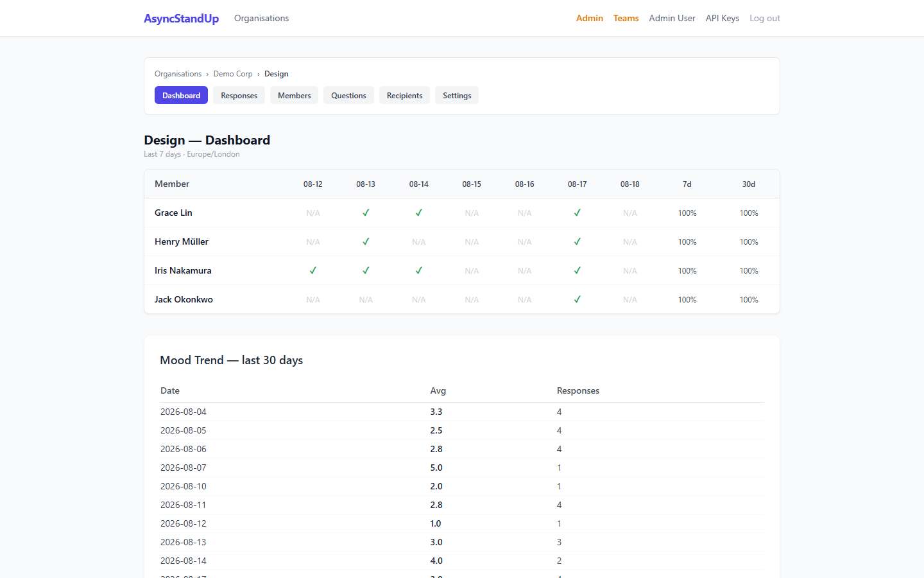Screen dimensions: 924x578
Task: Open the Teams navigation link
Action: tap(626, 18)
